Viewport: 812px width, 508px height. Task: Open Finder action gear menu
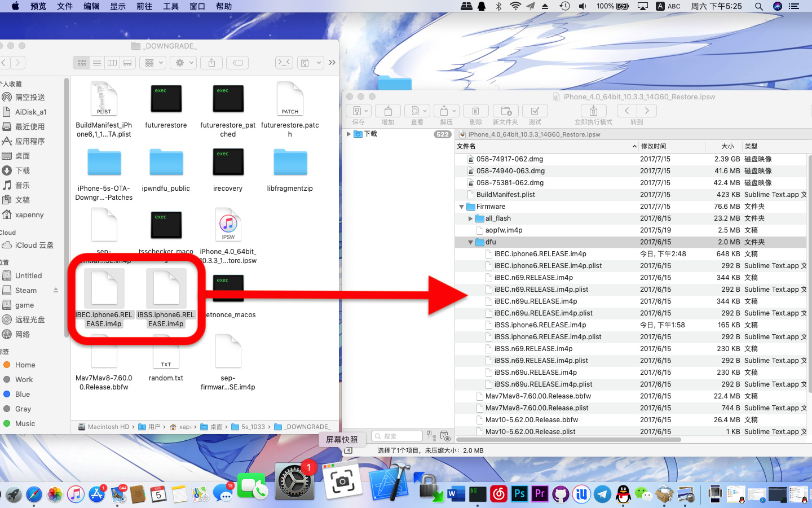pos(184,63)
